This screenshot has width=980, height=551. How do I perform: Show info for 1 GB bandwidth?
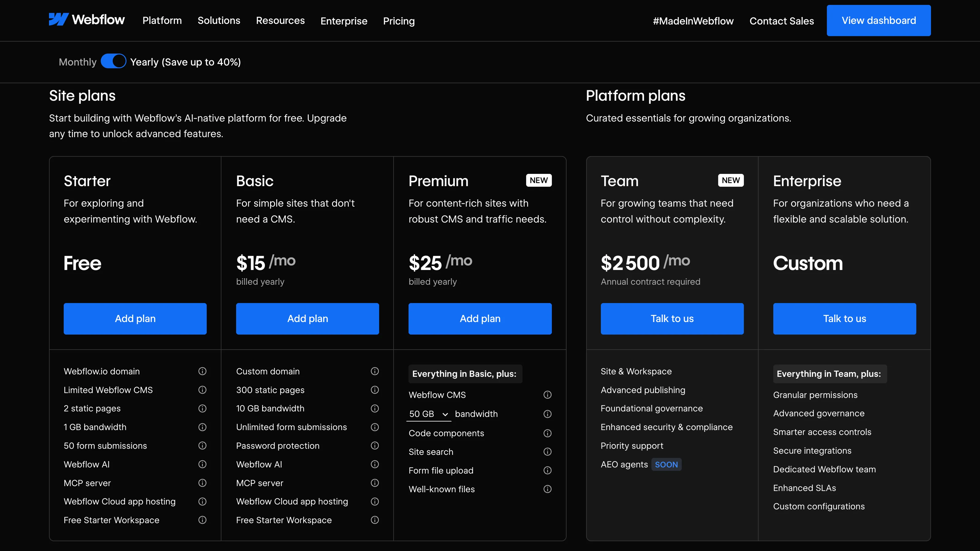[x=202, y=427]
